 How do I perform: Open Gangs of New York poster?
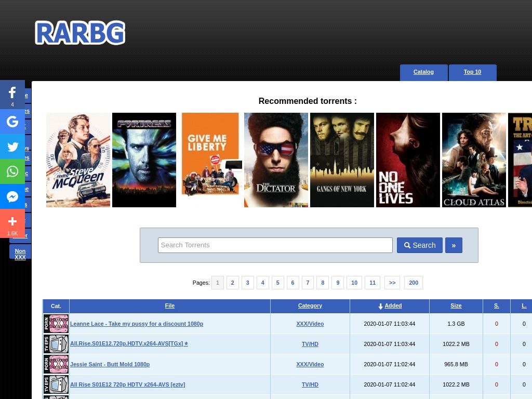coord(342,160)
